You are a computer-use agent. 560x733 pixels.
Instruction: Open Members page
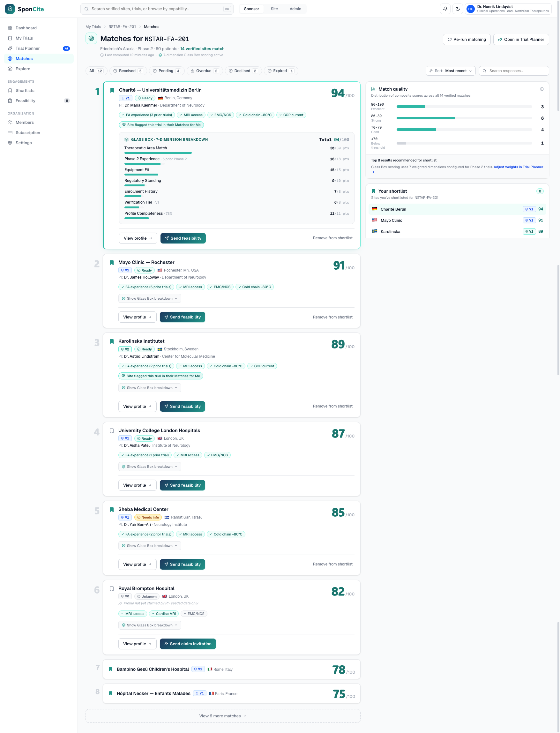39,122
